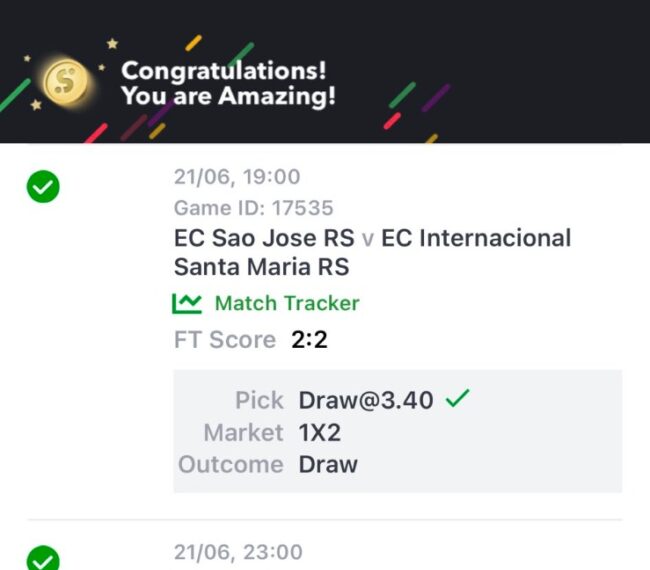The height and width of the screenshot is (570, 650).
Task: Click the grey pick details box
Action: (x=398, y=431)
